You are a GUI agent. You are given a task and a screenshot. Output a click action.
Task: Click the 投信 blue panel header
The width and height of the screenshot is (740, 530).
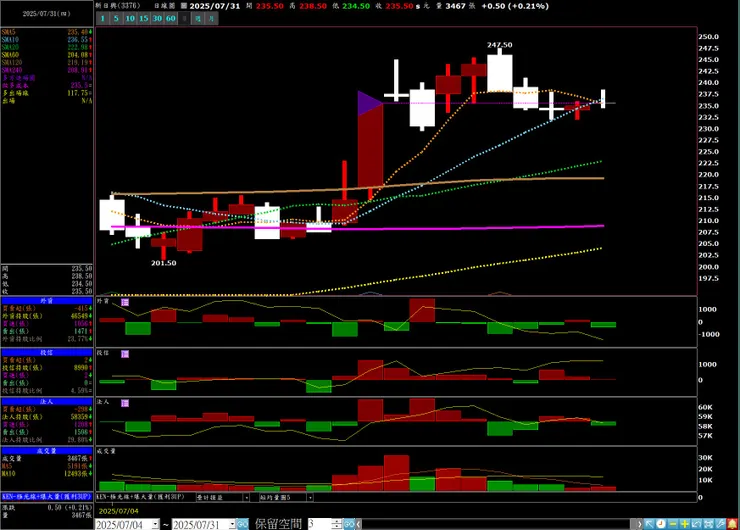click(x=47, y=353)
